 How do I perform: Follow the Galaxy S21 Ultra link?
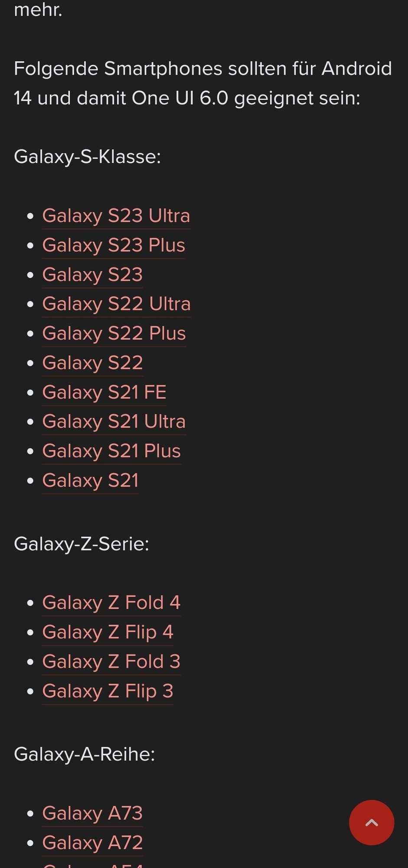tap(114, 421)
